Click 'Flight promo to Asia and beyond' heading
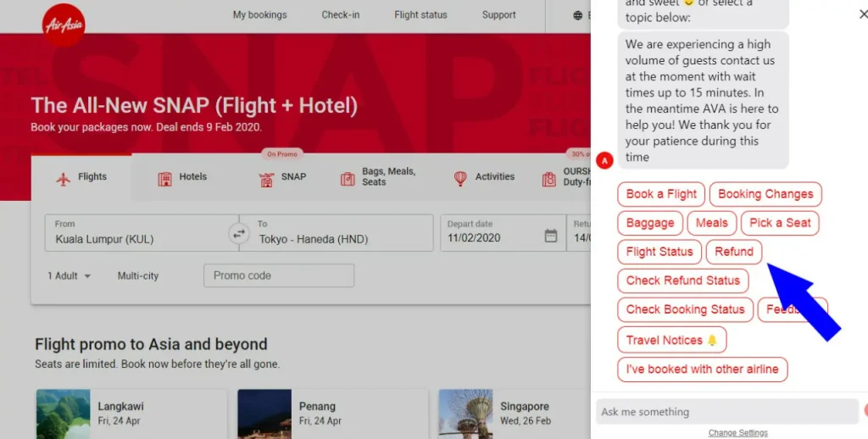The height and width of the screenshot is (439, 868). coord(151,344)
